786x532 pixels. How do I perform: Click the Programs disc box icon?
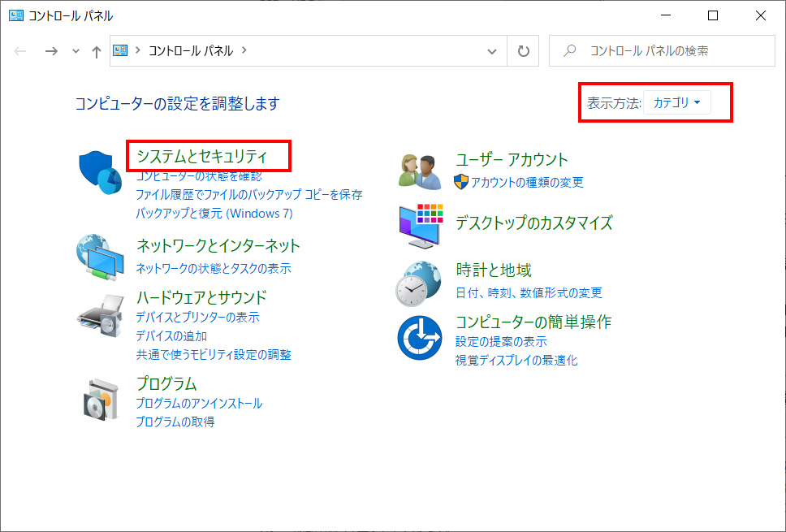pyautogui.click(x=102, y=400)
